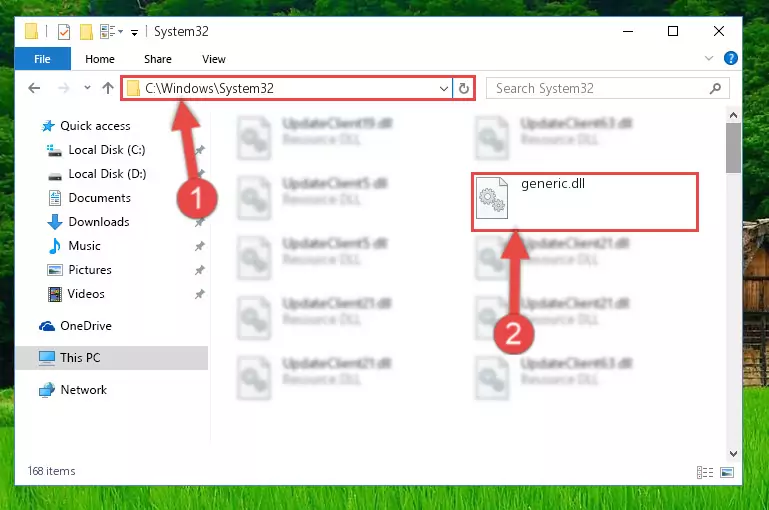Image resolution: width=769 pixels, height=510 pixels.
Task: Open the File menu
Action: 42,59
